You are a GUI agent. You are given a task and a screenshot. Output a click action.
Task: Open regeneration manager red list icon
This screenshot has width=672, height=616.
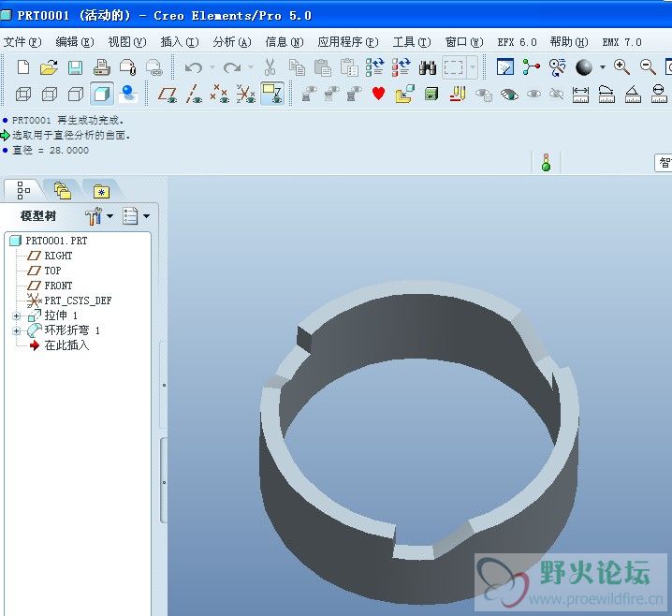(x=401, y=67)
